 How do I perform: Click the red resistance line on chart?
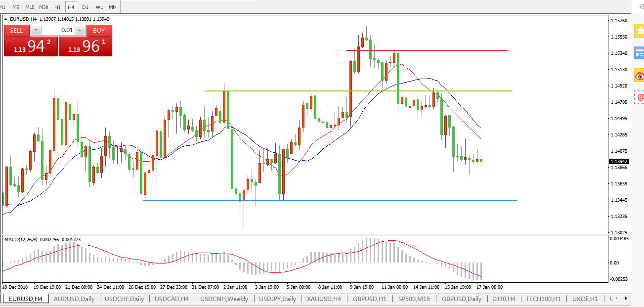pyautogui.click(x=445, y=50)
